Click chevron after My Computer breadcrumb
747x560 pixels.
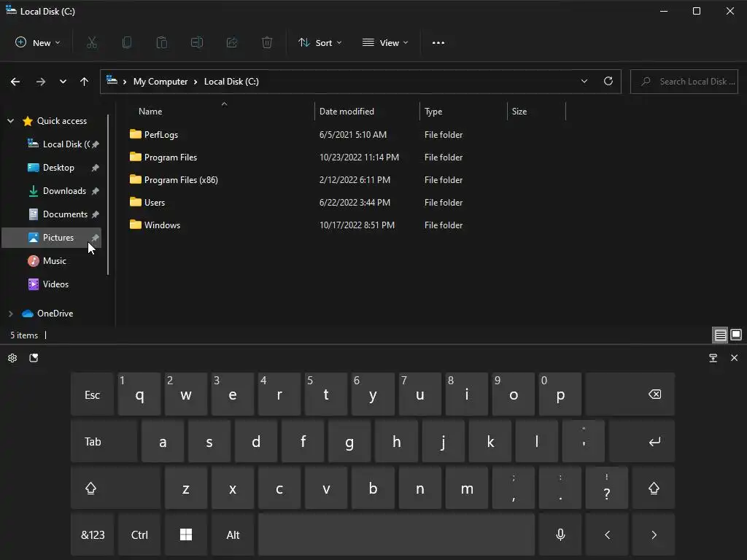coord(196,82)
